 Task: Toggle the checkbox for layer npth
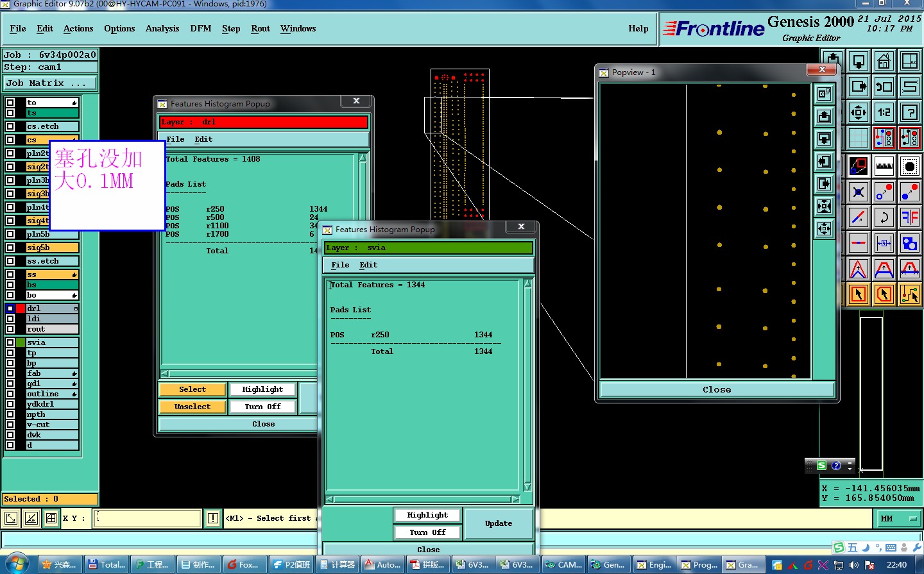pos(10,414)
